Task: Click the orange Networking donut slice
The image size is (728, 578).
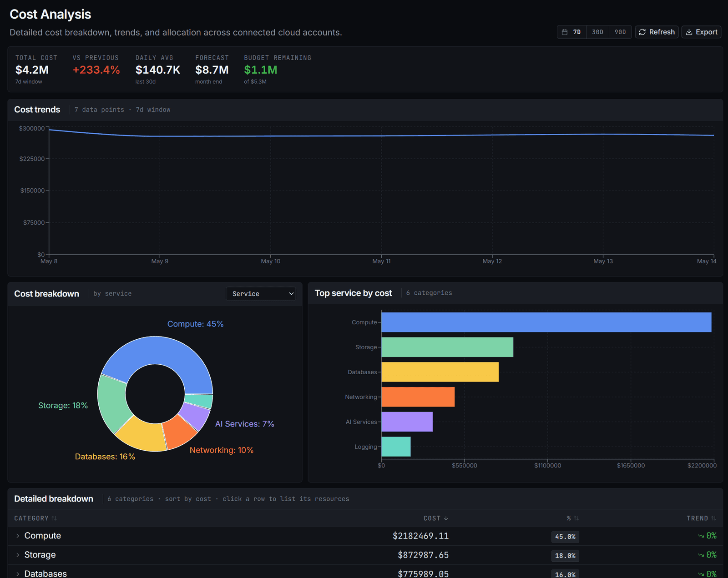Action: pos(179,431)
